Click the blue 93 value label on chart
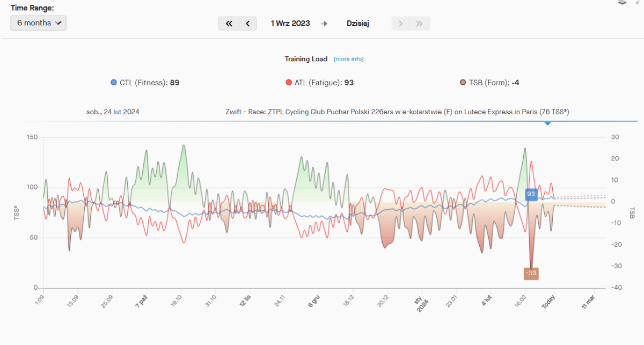The image size is (644, 345). (x=531, y=194)
